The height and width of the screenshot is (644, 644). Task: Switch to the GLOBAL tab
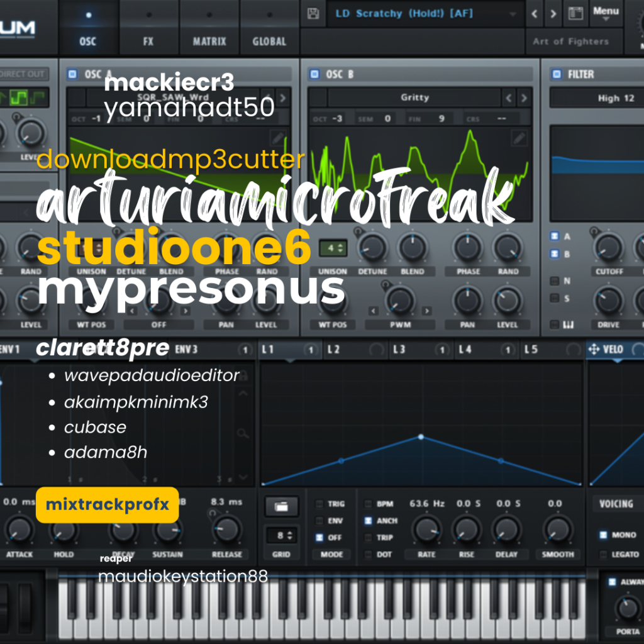click(269, 27)
